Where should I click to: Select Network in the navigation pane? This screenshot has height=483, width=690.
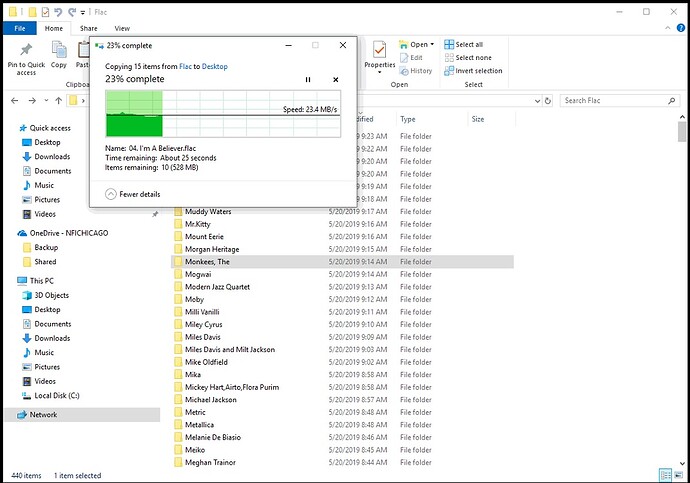(44, 414)
